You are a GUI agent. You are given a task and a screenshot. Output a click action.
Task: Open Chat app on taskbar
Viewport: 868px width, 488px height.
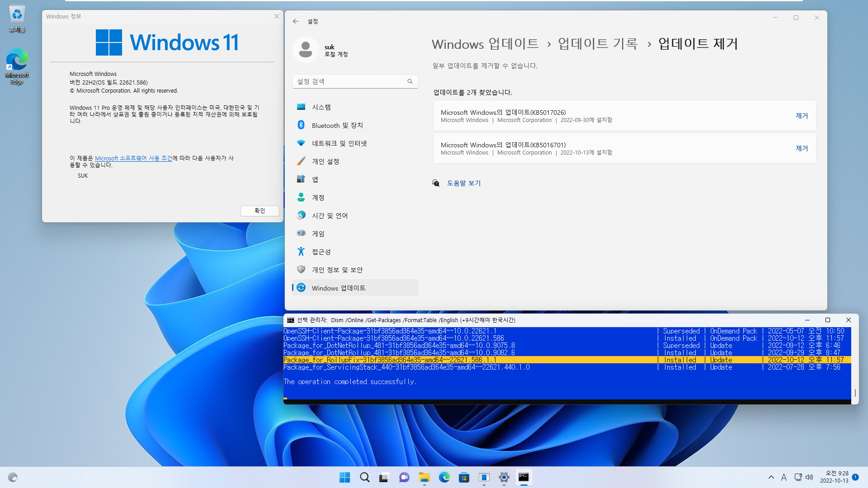click(x=404, y=477)
